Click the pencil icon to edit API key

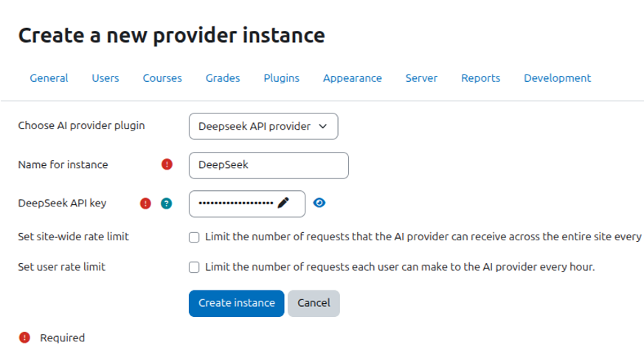(283, 203)
